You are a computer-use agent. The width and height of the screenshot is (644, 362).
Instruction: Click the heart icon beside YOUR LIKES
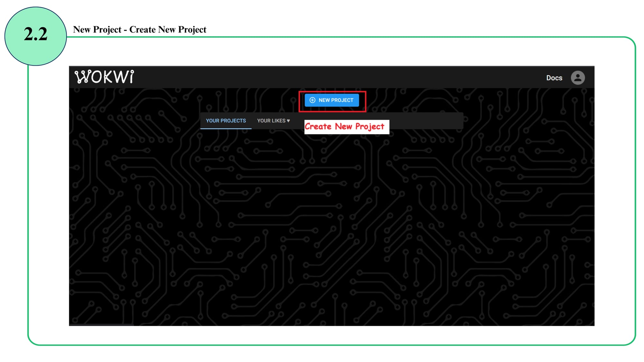click(x=288, y=121)
